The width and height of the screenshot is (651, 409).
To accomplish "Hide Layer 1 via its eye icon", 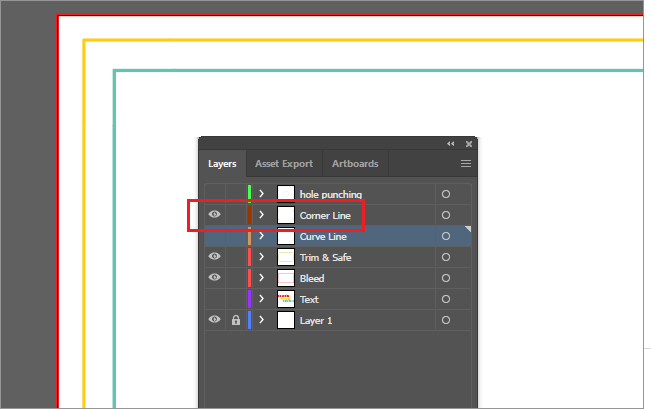I will coord(215,319).
